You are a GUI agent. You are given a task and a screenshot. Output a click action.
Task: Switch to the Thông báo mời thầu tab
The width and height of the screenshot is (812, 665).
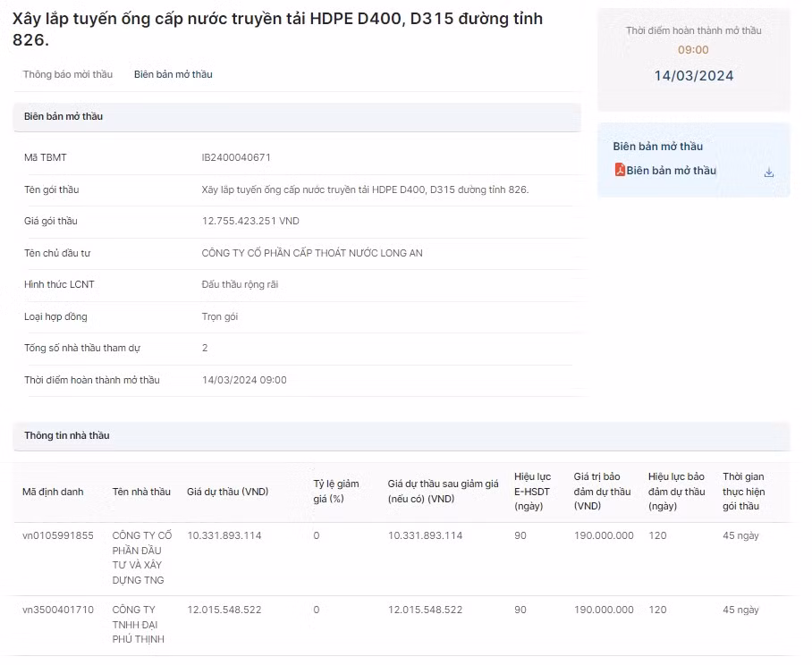[68, 74]
